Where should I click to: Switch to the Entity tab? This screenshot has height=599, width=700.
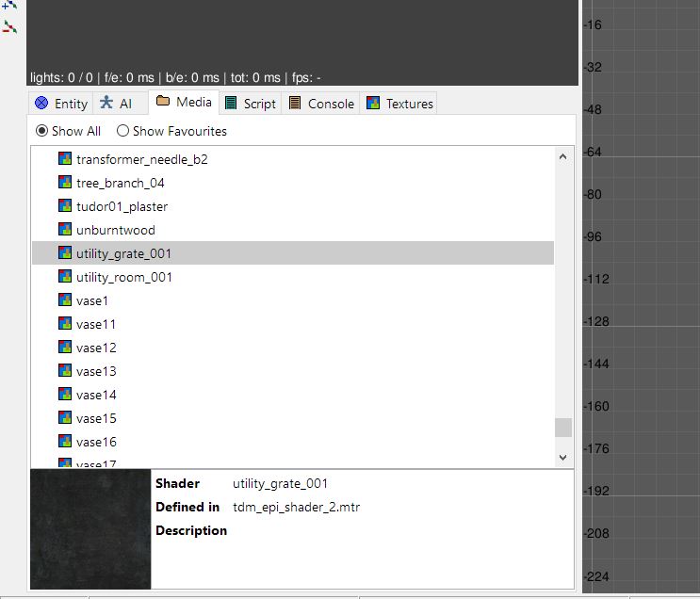[61, 104]
